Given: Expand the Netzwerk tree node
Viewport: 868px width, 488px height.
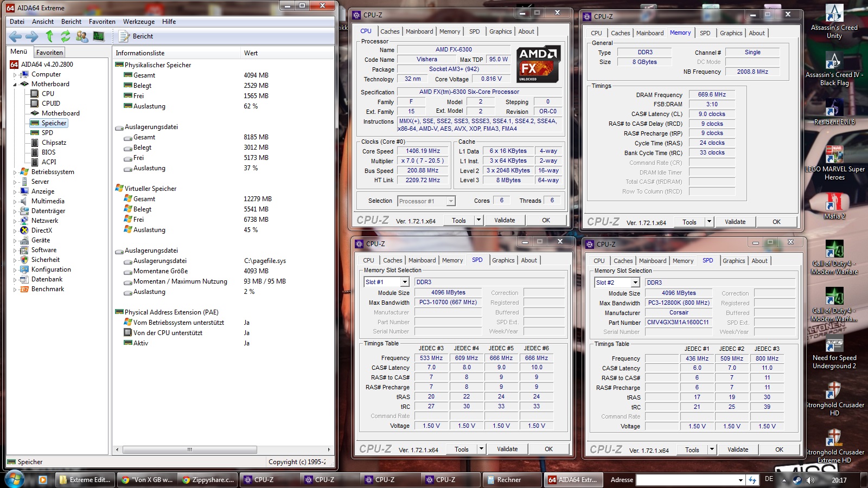Looking at the screenshot, I should coord(15,221).
